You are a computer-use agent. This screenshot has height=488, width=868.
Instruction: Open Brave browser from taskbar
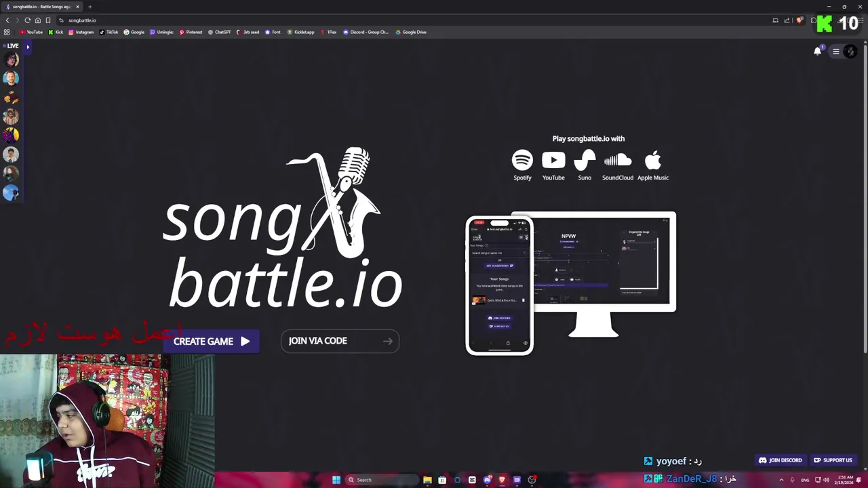pos(502,480)
